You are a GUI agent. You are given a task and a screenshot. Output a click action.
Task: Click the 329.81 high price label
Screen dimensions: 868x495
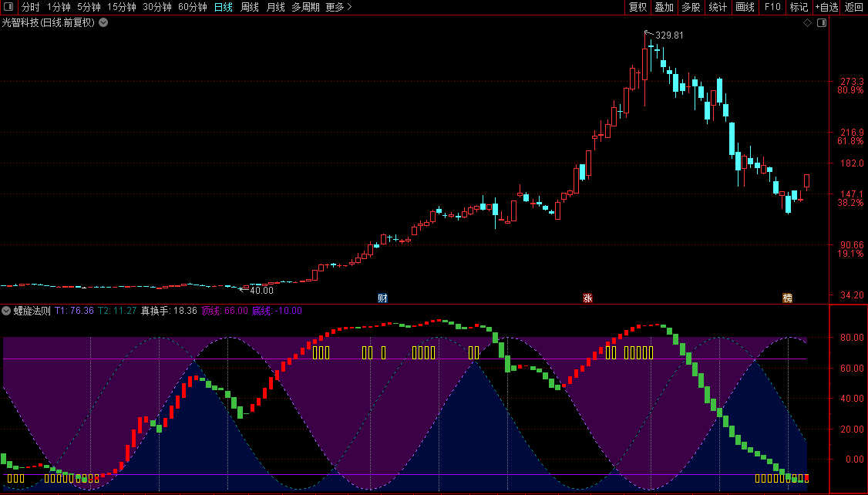pos(669,35)
